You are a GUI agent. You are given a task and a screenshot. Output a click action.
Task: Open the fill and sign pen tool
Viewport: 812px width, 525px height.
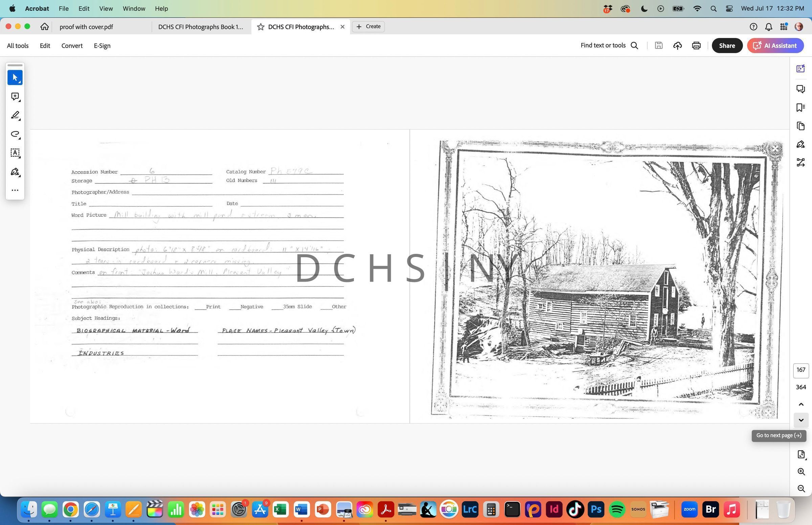tap(15, 172)
